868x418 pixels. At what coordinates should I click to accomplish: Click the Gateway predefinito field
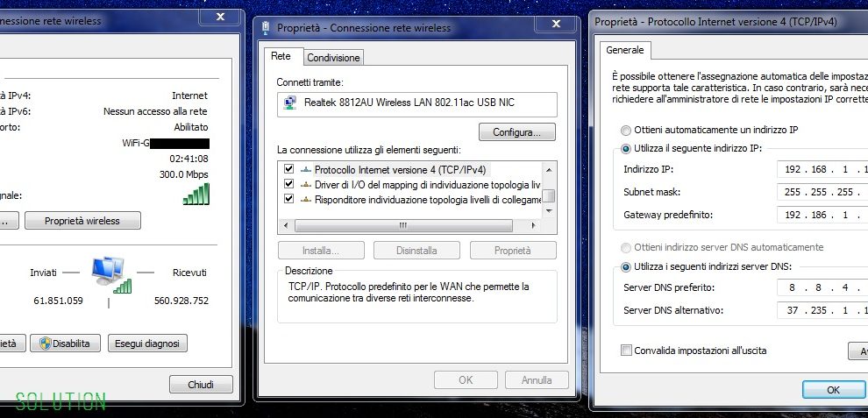click(x=822, y=215)
